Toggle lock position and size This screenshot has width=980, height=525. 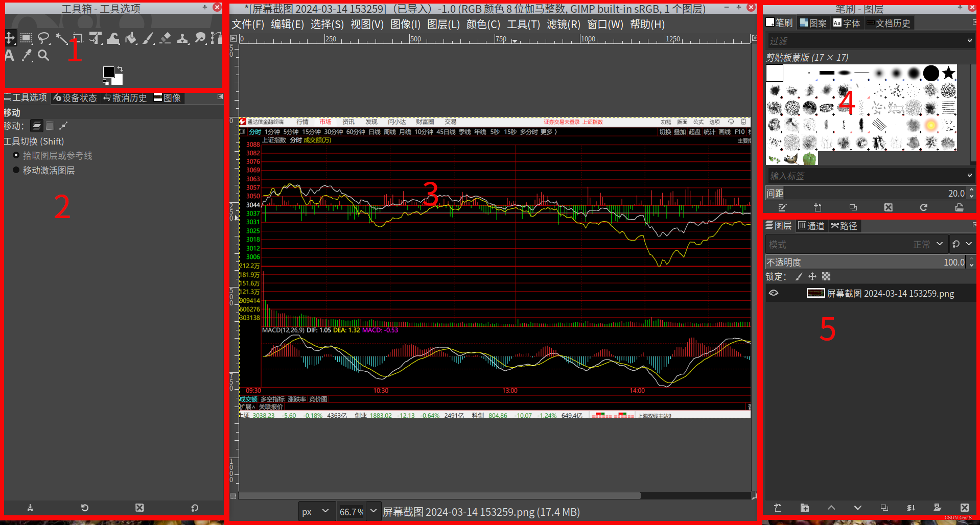[812, 277]
